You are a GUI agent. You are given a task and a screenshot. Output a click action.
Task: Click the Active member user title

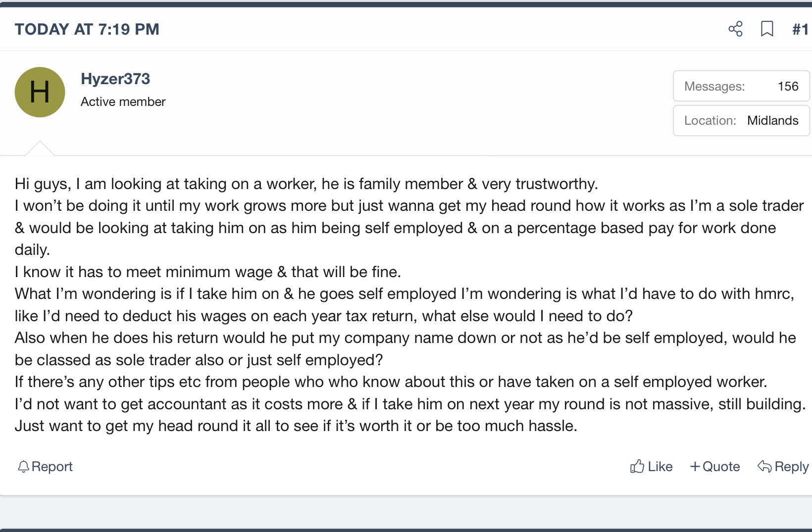pos(123,101)
